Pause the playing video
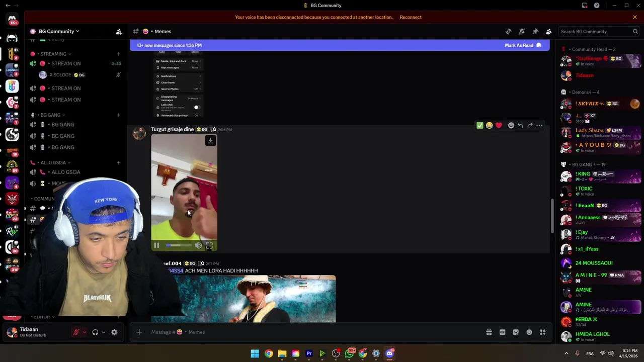The image size is (644, 362). coord(156,245)
